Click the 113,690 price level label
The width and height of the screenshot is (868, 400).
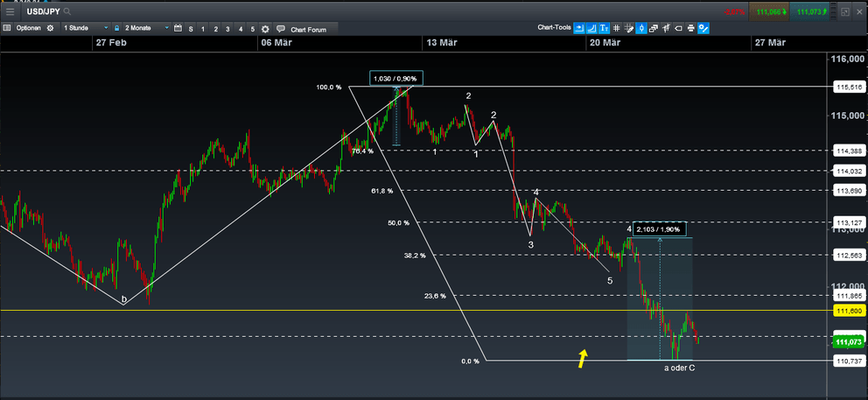pos(849,191)
